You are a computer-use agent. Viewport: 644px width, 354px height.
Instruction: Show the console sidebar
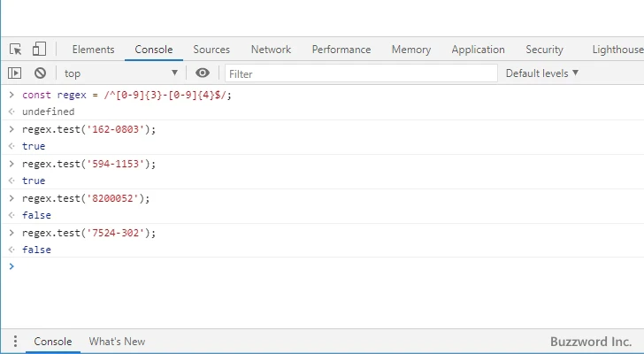tap(15, 73)
